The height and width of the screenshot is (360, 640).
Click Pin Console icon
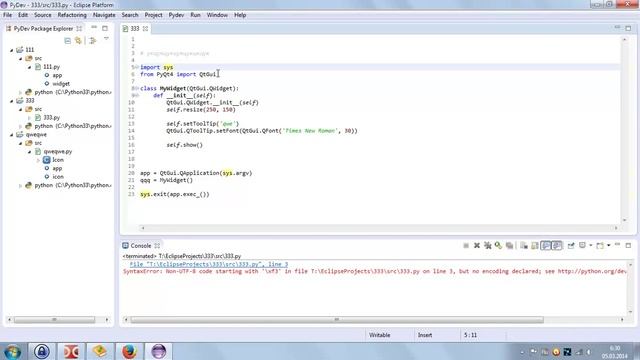[571, 246]
